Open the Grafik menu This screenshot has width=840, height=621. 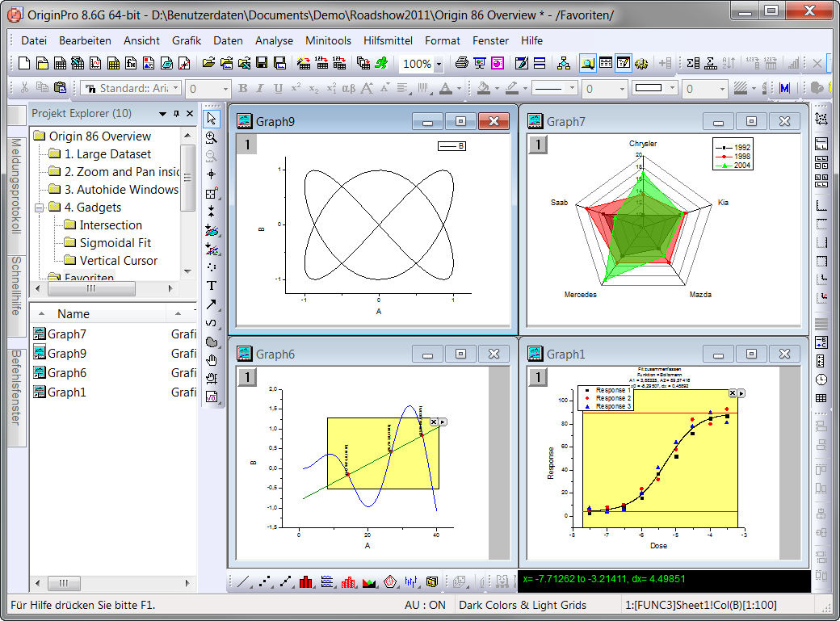click(187, 40)
